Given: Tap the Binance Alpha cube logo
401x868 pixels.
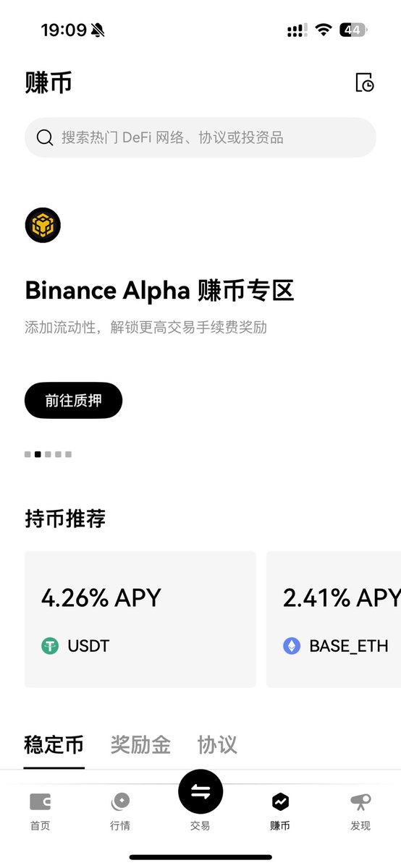Looking at the screenshot, I should coord(43,225).
